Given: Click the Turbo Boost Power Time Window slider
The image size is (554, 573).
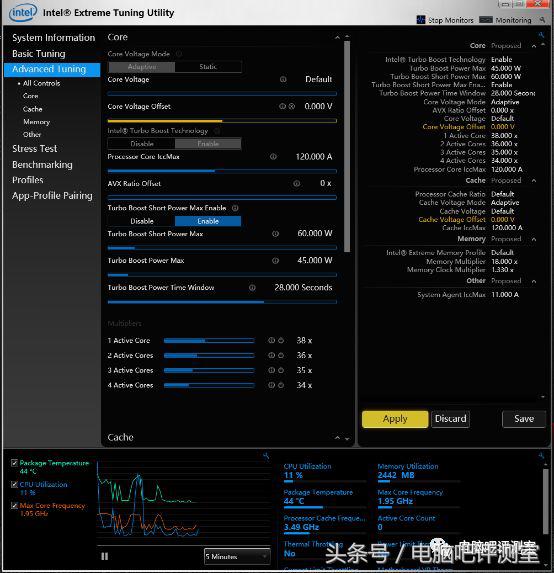Looking at the screenshot, I should (x=222, y=302).
